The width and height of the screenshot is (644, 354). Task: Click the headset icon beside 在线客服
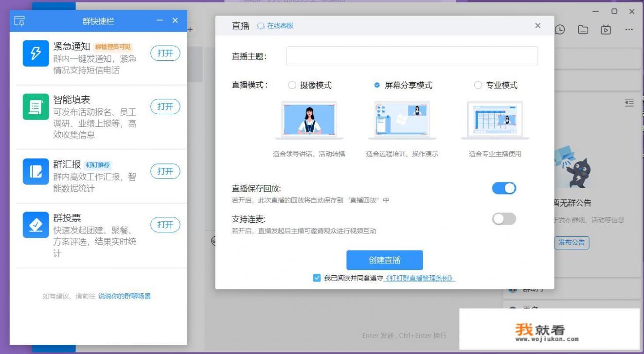(x=261, y=26)
